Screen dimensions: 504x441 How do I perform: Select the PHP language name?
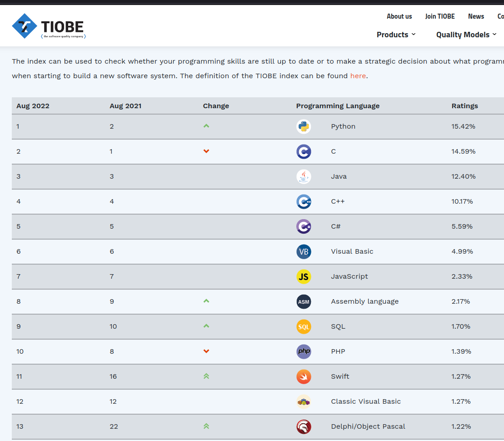338,351
